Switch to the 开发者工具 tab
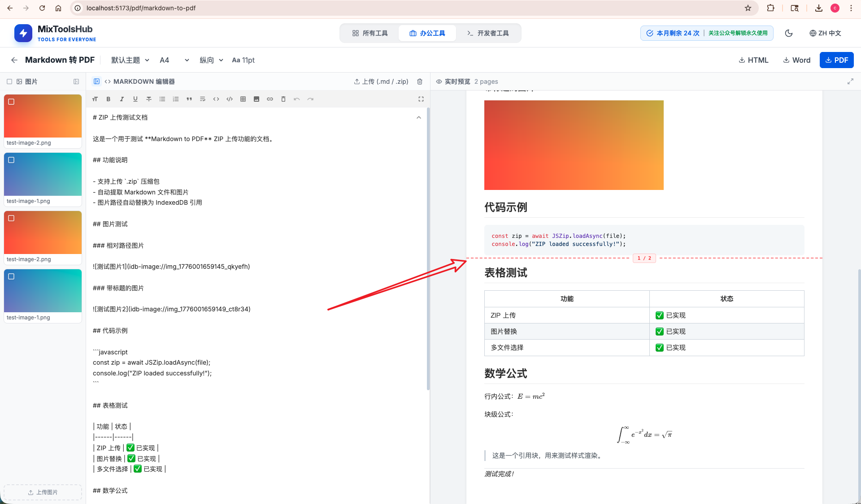The image size is (861, 504). click(x=488, y=33)
